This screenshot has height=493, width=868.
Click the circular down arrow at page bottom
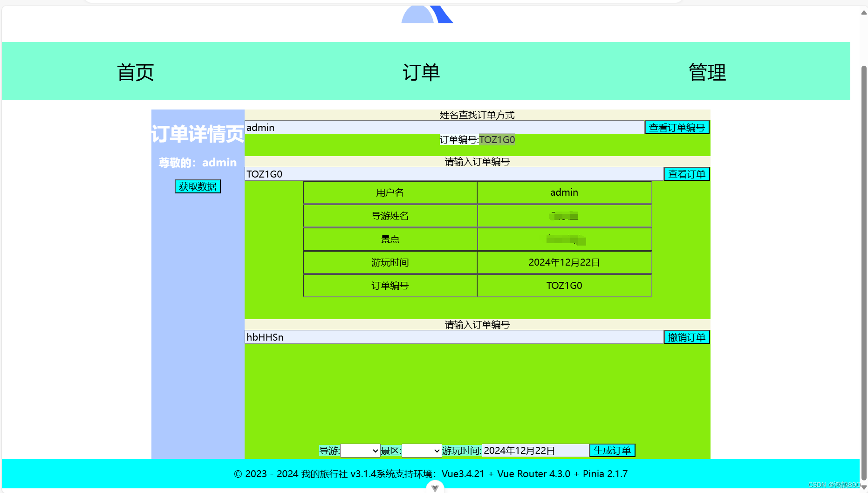pyautogui.click(x=434, y=487)
